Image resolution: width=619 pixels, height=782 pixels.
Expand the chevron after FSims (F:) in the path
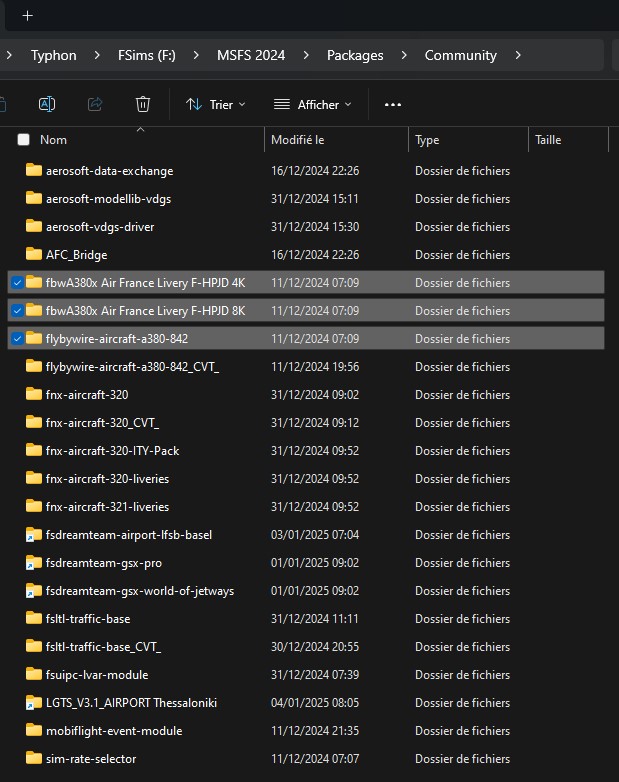pyautogui.click(x=196, y=55)
